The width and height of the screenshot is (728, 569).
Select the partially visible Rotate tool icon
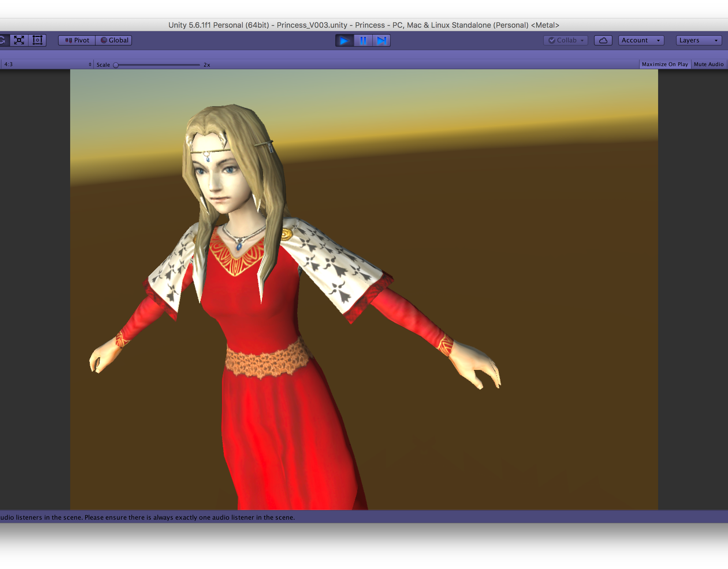point(4,40)
